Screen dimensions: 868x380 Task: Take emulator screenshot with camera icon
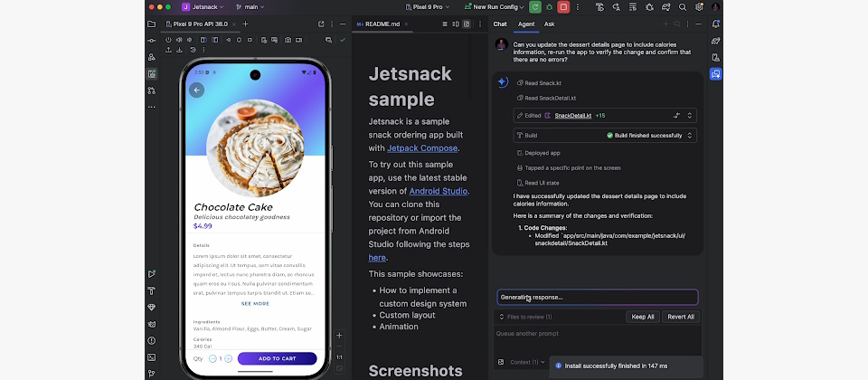coord(288,40)
